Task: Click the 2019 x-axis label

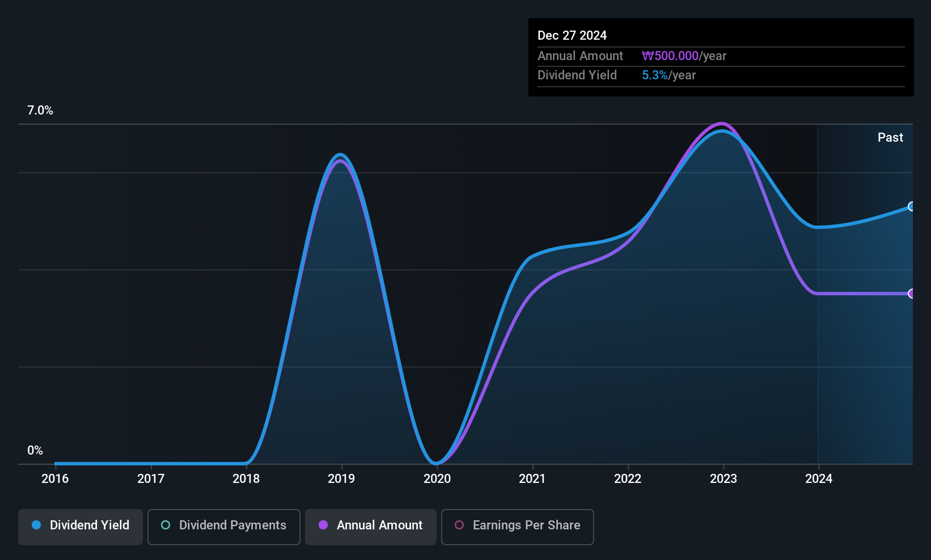Action: coord(341,479)
